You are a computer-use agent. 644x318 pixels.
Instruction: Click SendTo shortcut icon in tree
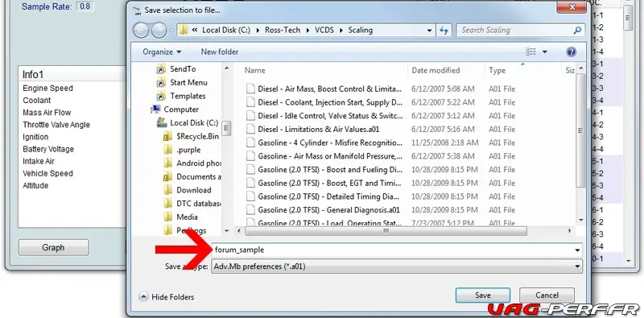pos(161,69)
